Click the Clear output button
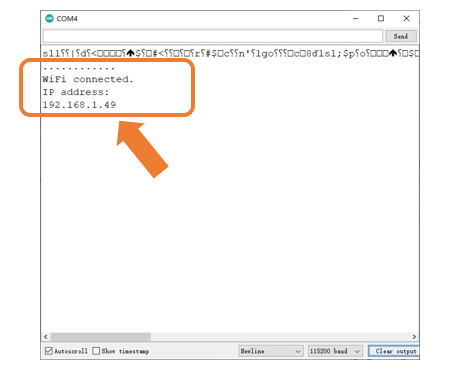457x372 pixels. (x=395, y=351)
